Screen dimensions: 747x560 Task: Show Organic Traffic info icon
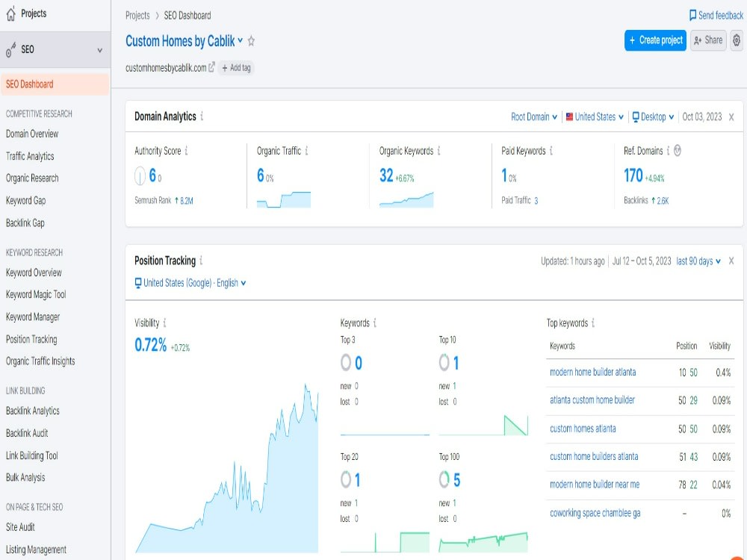click(306, 151)
